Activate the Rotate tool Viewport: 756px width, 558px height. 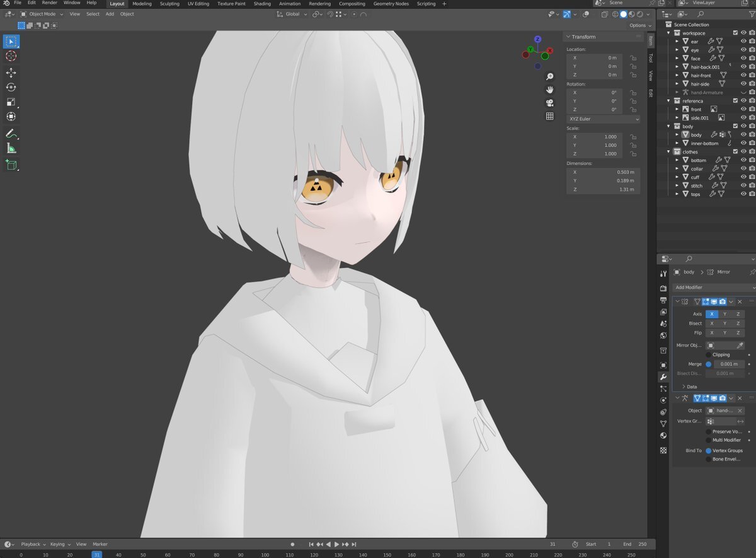click(x=11, y=88)
